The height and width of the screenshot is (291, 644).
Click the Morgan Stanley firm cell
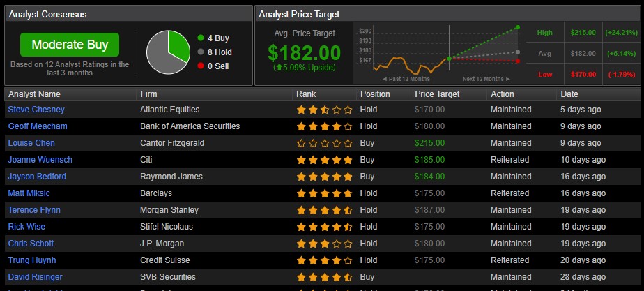169,210
